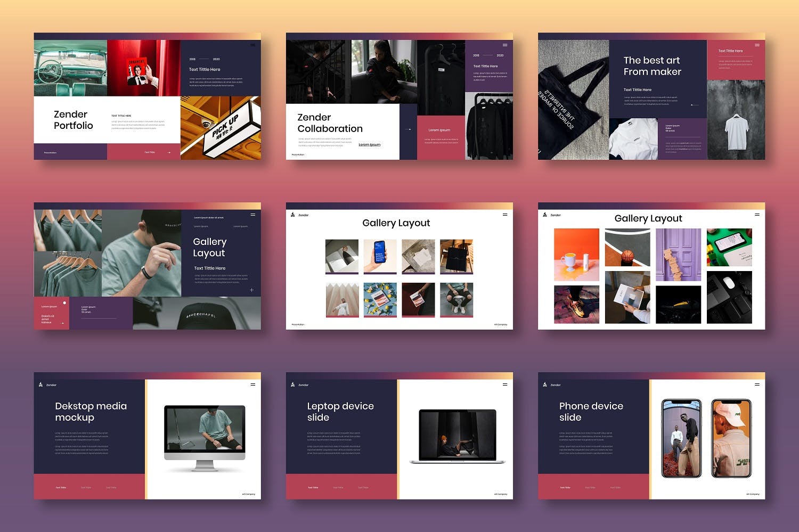Click hand-holding-blue-phone gallery thumbnail
This screenshot has height=532, width=799.
[380, 256]
